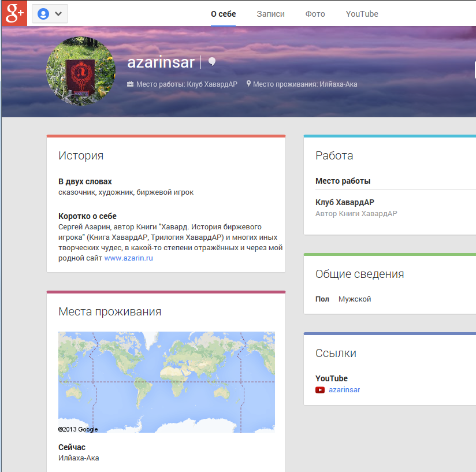Click the speech bubble icon beside azarinsar

[212, 62]
